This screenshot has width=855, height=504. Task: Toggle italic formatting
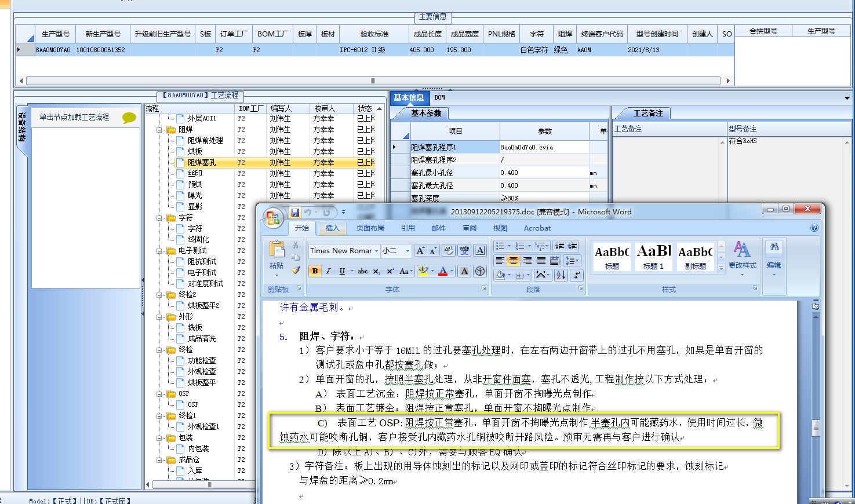coord(328,271)
